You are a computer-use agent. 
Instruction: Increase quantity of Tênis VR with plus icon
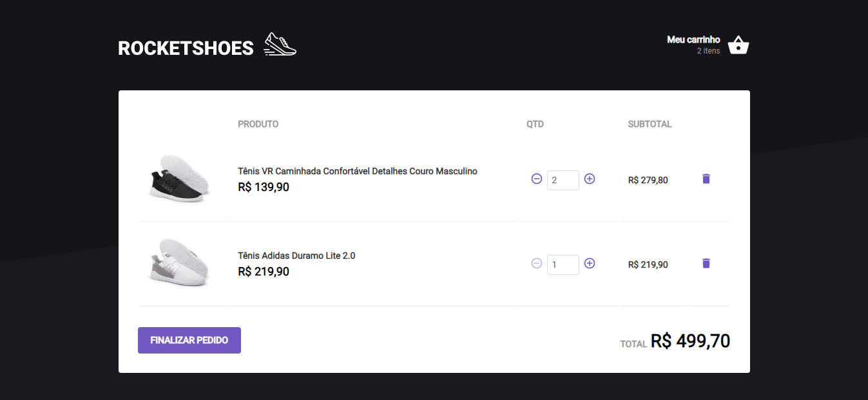pyautogui.click(x=589, y=179)
